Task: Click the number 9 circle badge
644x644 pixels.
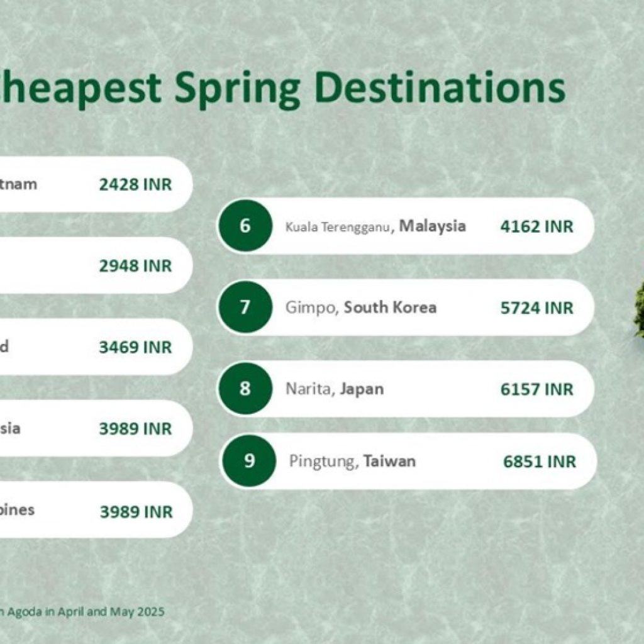Action: pos(249,461)
